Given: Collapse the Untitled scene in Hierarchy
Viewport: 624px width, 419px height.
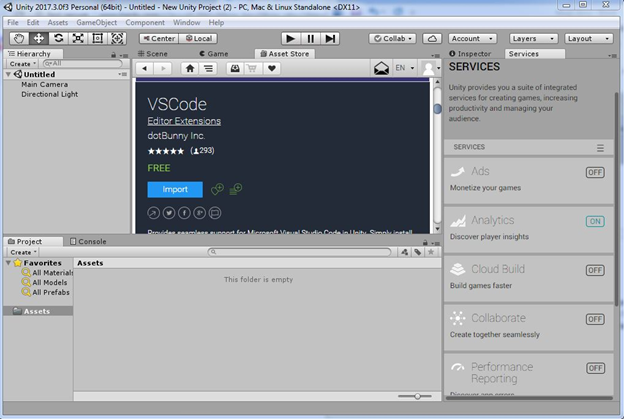Looking at the screenshot, I should click(x=8, y=74).
